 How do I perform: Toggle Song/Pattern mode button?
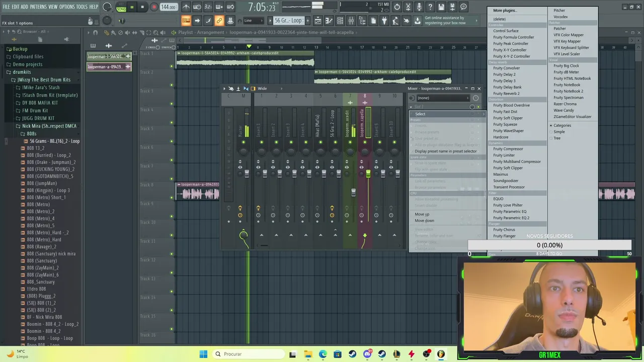[x=121, y=7]
